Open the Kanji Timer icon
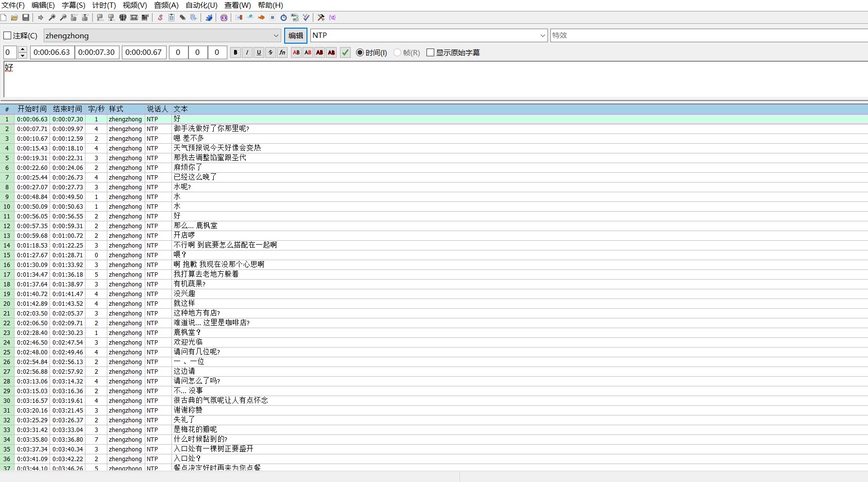Screen dimensions: 868x482 [295, 17]
